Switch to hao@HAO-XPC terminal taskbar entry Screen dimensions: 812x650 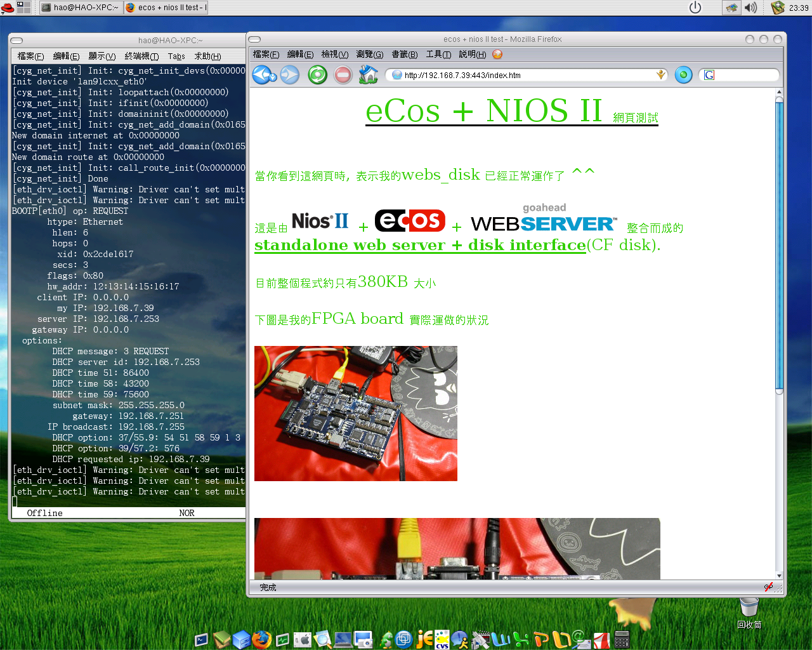81,8
